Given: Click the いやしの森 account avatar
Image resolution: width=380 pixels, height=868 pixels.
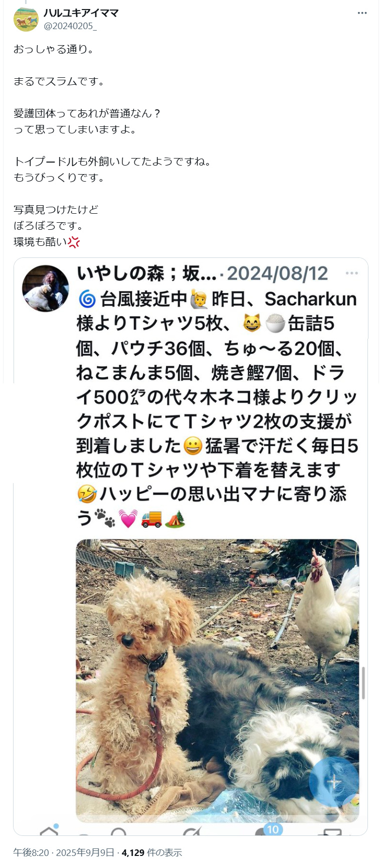Looking at the screenshot, I should (46, 288).
